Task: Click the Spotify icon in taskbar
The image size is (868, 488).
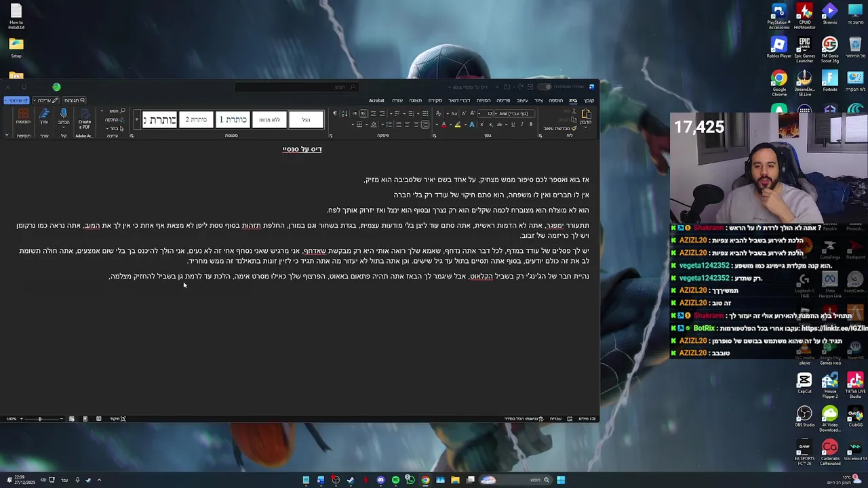Action: [x=395, y=480]
